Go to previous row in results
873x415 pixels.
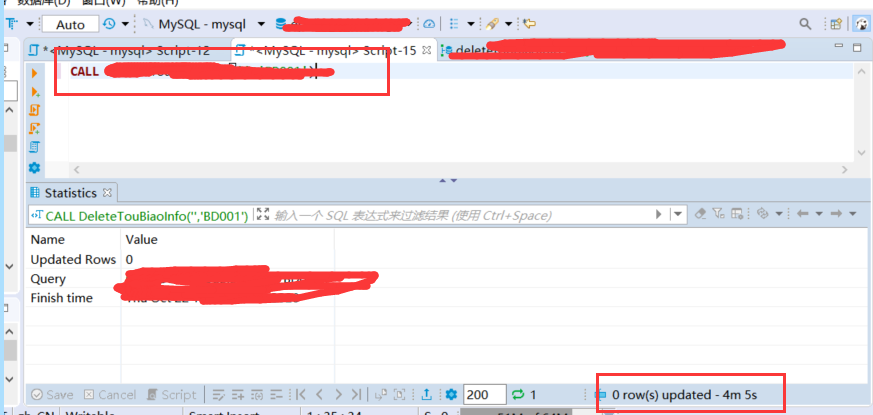coord(320,394)
